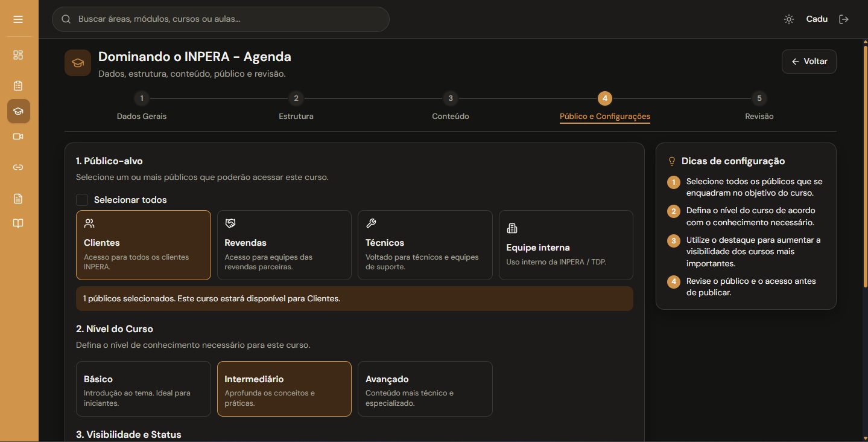Go to step 3 Conteúdo
Image resolution: width=868 pixels, height=442 pixels.
tap(451, 106)
